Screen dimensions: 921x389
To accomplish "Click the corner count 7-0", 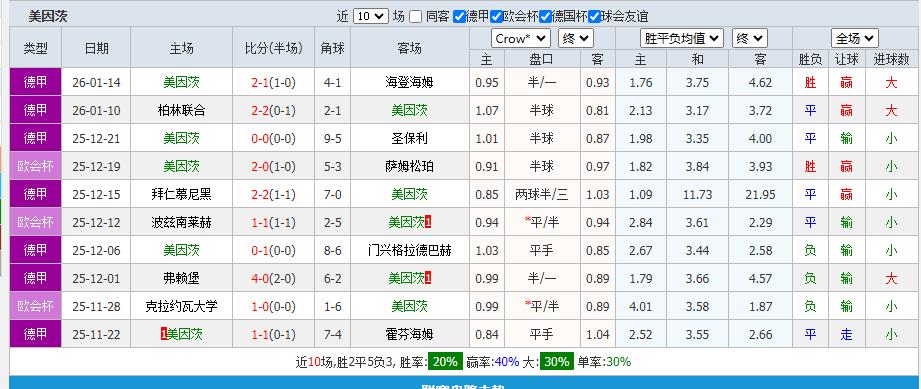I will click(332, 194).
